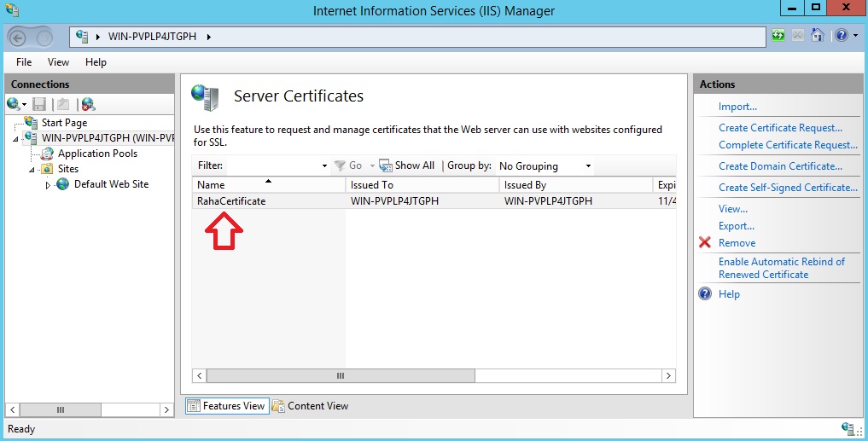
Task: Click the certificate list scroll left arrow
Action: 199,375
